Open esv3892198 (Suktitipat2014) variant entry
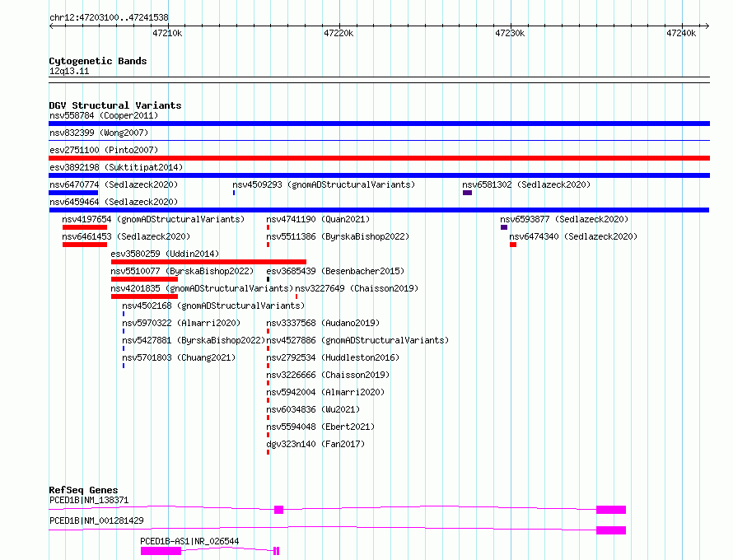733x560 pixels. [x=116, y=167]
